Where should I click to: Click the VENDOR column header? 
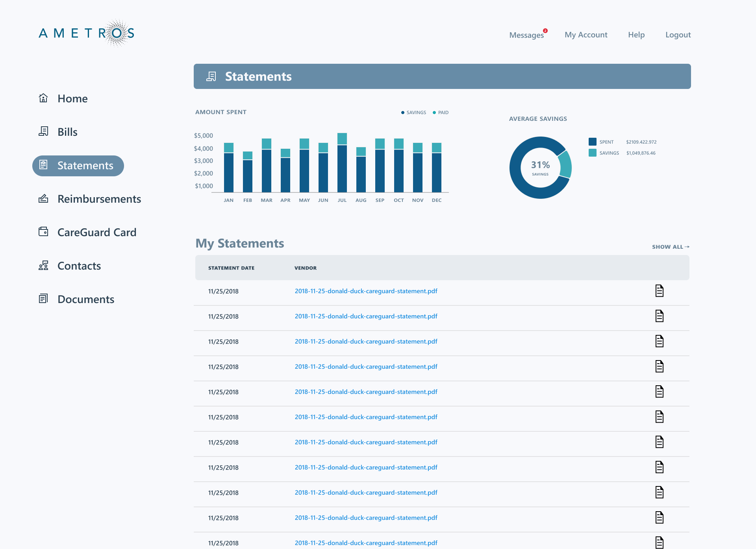(306, 268)
